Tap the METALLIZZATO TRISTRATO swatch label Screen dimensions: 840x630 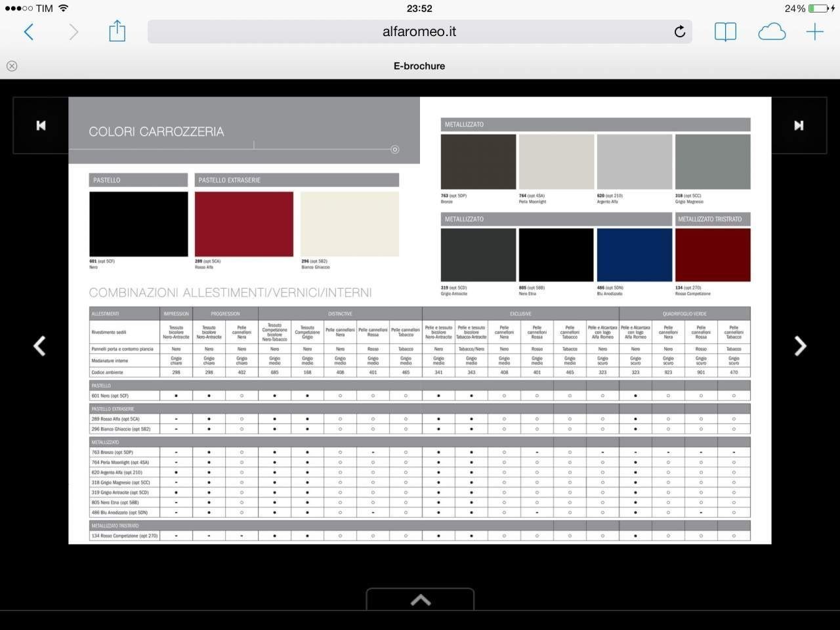coord(713,219)
